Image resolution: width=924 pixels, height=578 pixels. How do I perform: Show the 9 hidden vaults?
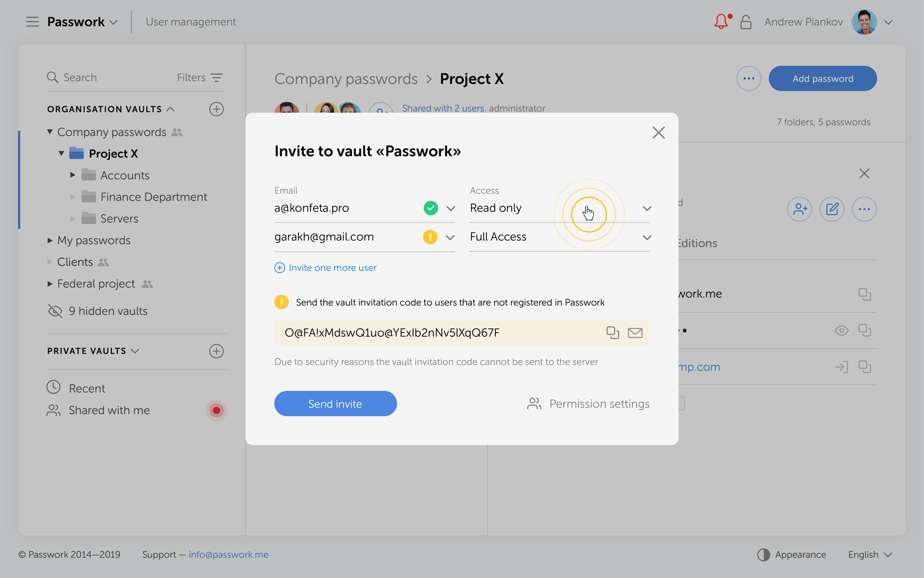tap(98, 311)
